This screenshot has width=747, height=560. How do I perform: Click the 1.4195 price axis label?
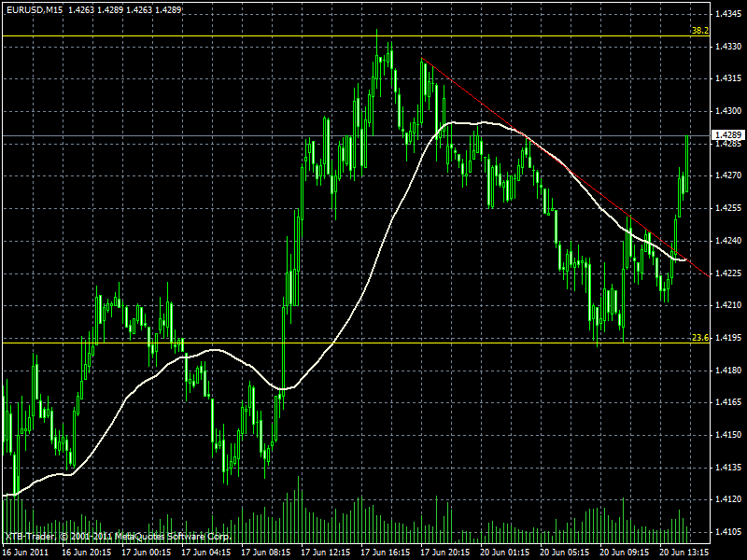click(x=728, y=338)
